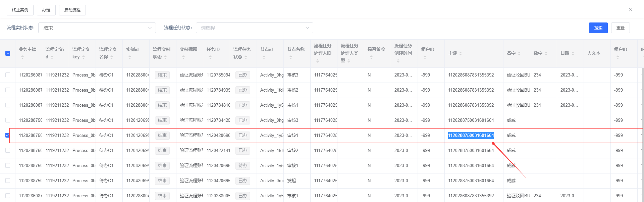Viewport: 644px width, 202px height.
Task: Click the 待办 task status tag
Action: 243,166
